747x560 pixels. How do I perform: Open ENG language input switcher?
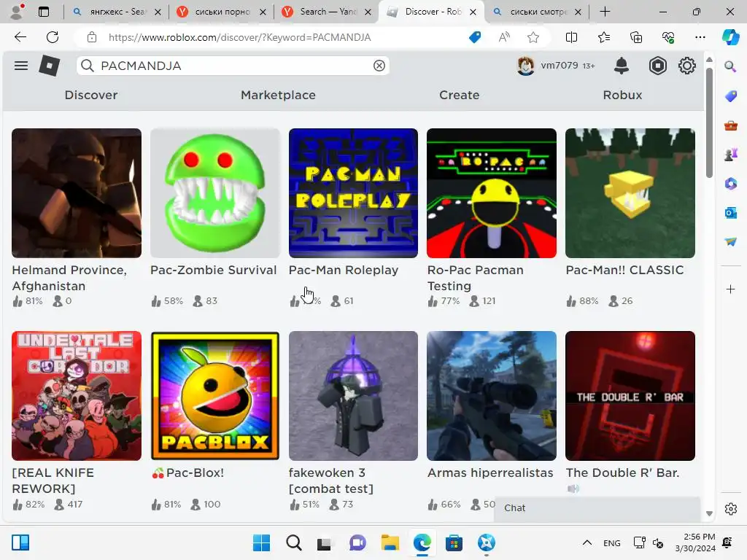[612, 542]
